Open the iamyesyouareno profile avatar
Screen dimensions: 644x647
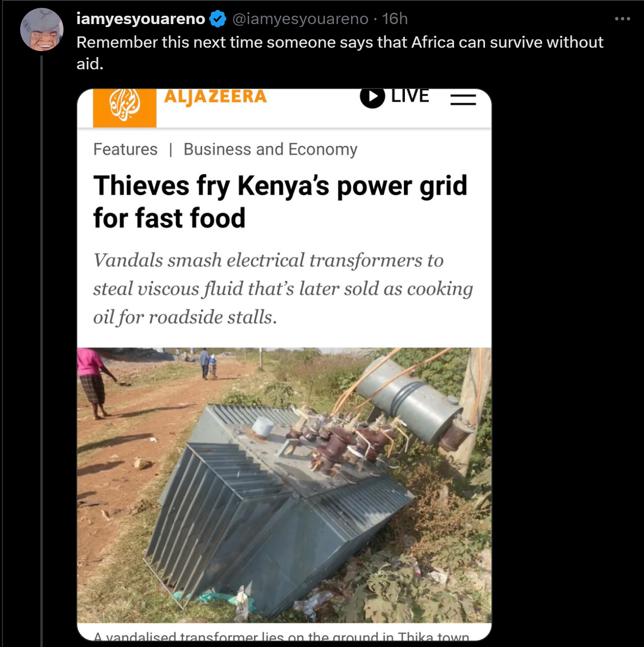point(42,29)
